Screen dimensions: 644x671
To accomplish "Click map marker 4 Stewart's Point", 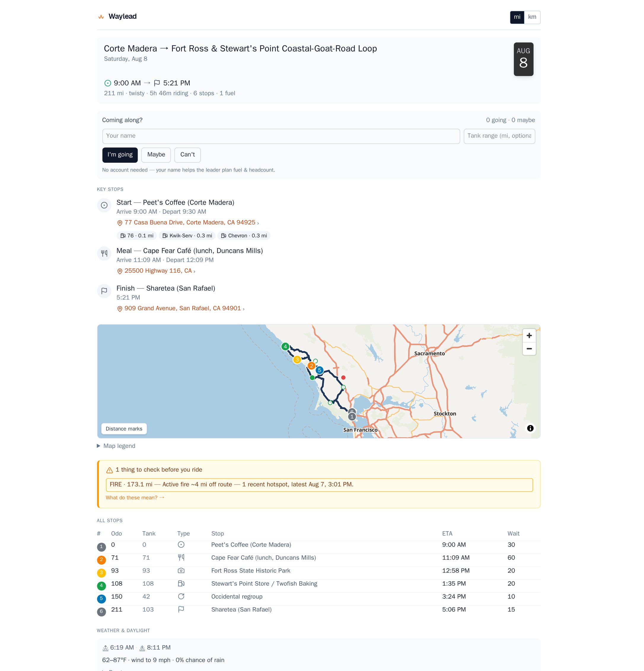I will [285, 346].
